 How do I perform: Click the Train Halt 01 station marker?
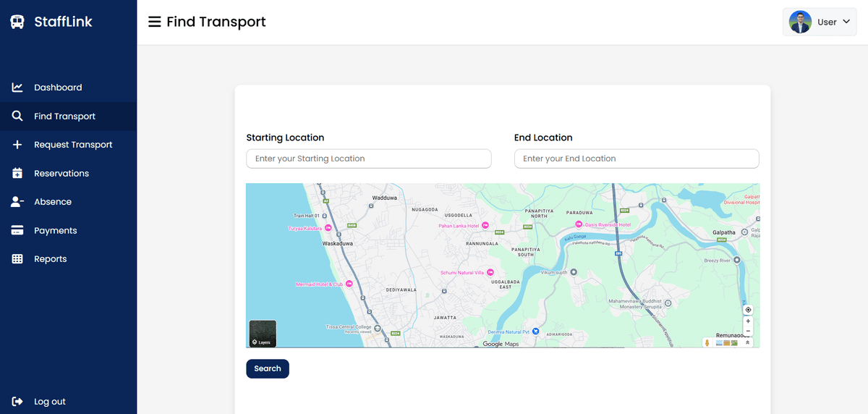324,216
